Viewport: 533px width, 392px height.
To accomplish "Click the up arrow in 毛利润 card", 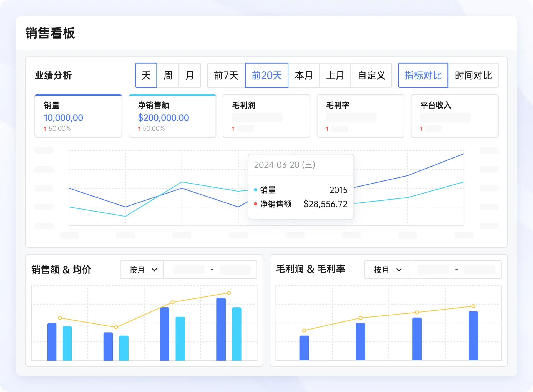I will 233,129.
